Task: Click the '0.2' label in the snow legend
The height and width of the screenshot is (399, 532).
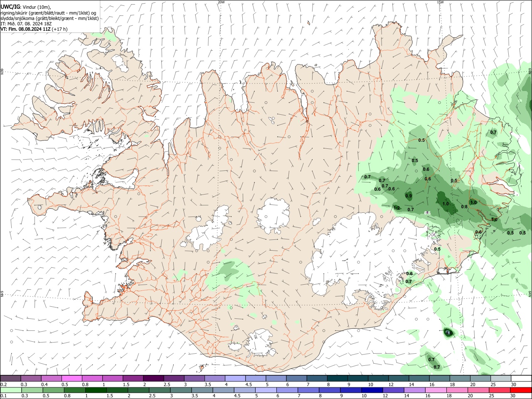Action: [4, 384]
